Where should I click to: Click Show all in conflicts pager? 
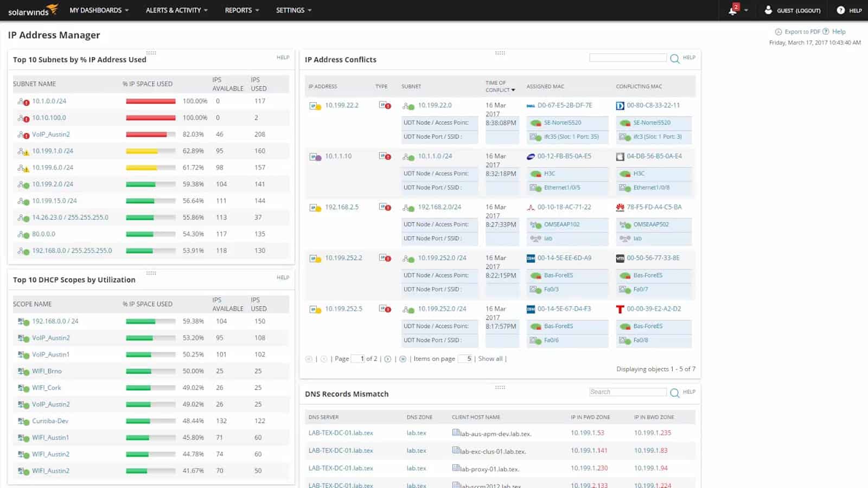click(490, 359)
